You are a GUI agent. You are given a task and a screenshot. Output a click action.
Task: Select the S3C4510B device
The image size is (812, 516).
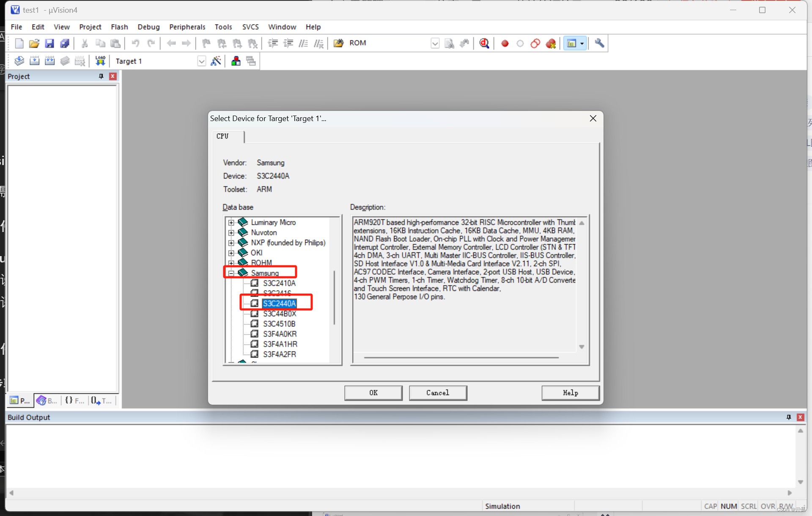[x=279, y=324]
